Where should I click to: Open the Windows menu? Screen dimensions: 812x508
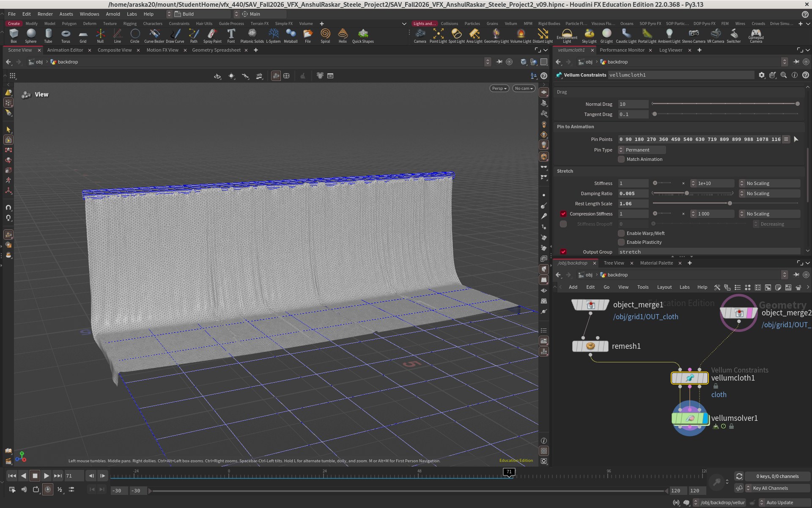(89, 14)
